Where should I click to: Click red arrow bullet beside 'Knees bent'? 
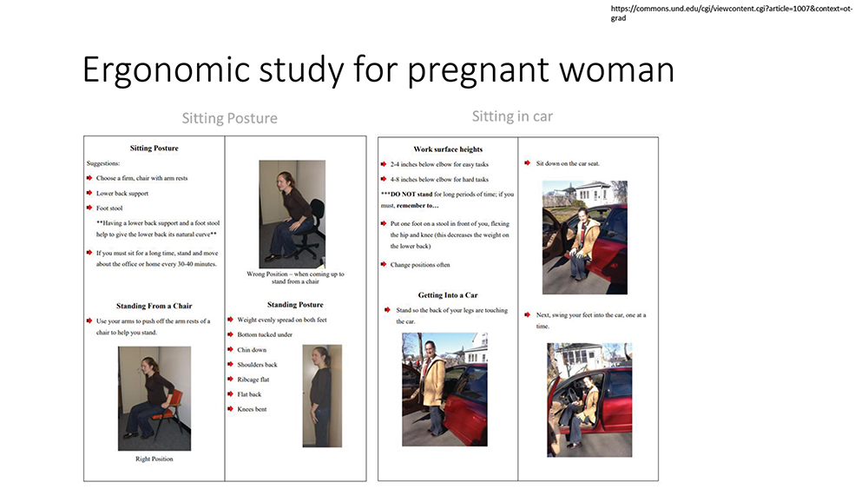[230, 409]
